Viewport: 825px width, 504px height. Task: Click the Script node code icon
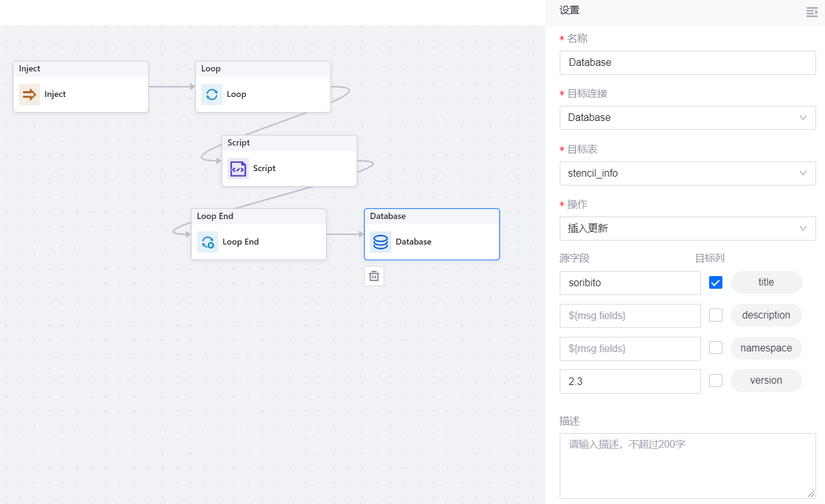pyautogui.click(x=238, y=168)
